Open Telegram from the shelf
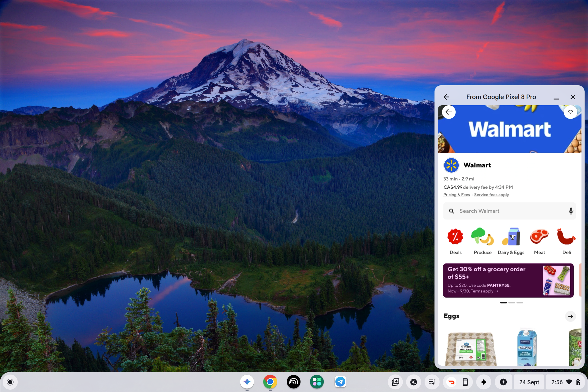 (340, 382)
